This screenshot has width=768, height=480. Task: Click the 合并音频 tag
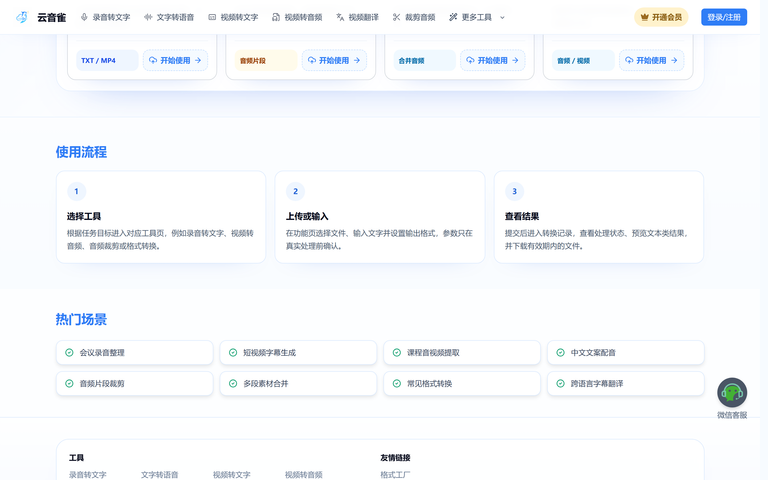(425, 60)
